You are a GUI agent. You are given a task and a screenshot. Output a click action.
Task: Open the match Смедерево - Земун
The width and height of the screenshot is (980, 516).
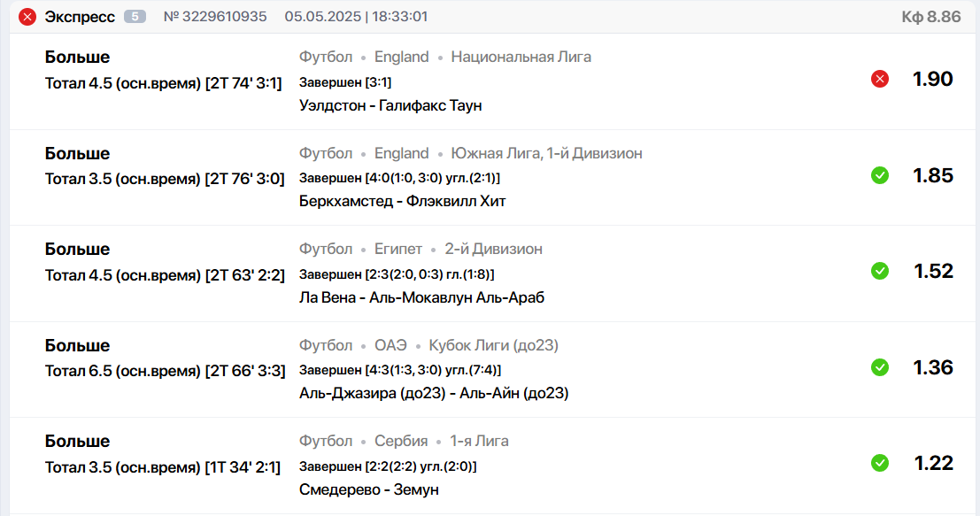(369, 489)
